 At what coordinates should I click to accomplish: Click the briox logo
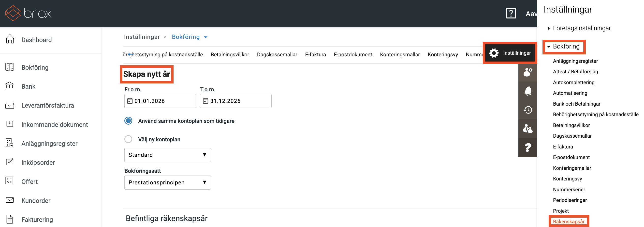pyautogui.click(x=28, y=13)
